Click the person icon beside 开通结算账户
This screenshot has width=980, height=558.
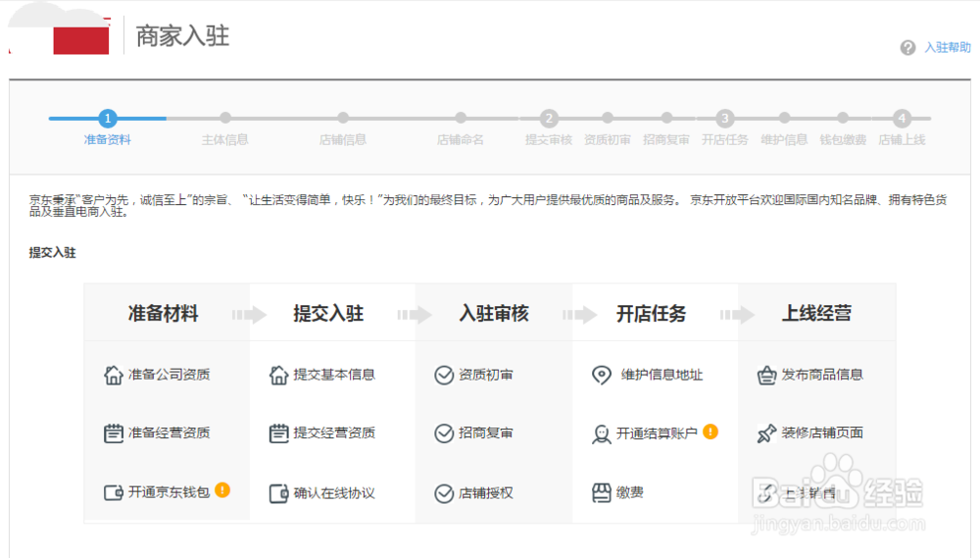pyautogui.click(x=602, y=433)
